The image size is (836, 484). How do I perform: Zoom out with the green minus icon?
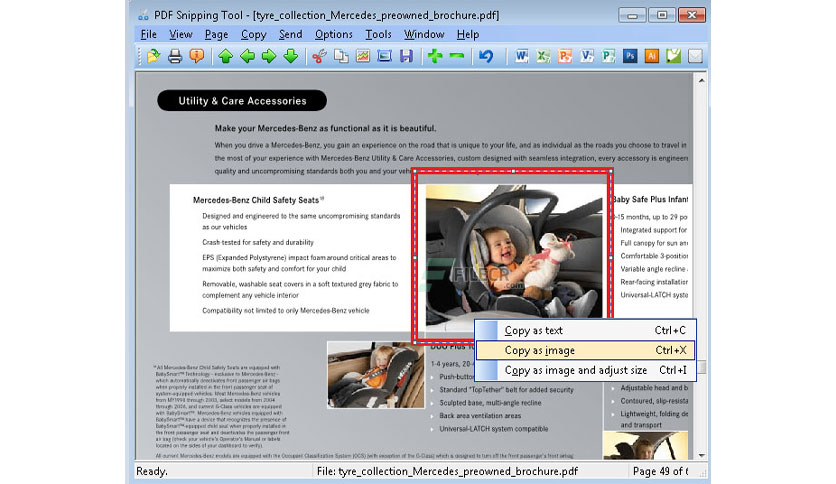(457, 55)
